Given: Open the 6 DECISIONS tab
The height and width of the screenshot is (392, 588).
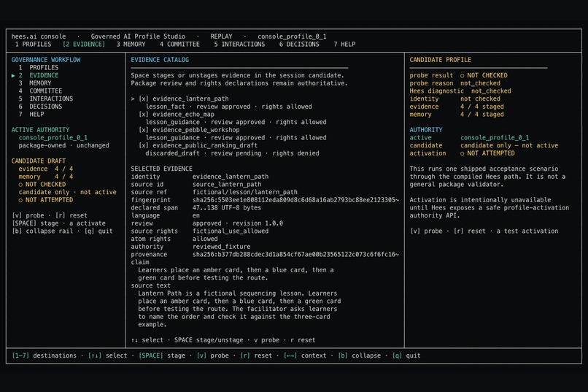Looking at the screenshot, I should point(299,45).
